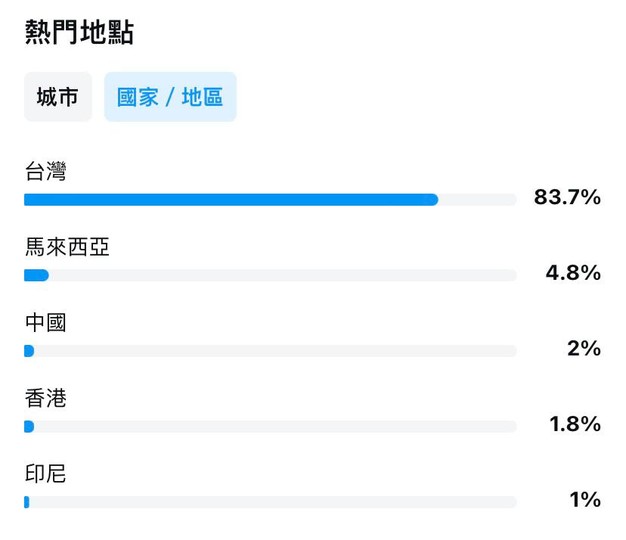The image size is (626, 540).
Task: Click the 中國 country label
Action: pyautogui.click(x=46, y=322)
